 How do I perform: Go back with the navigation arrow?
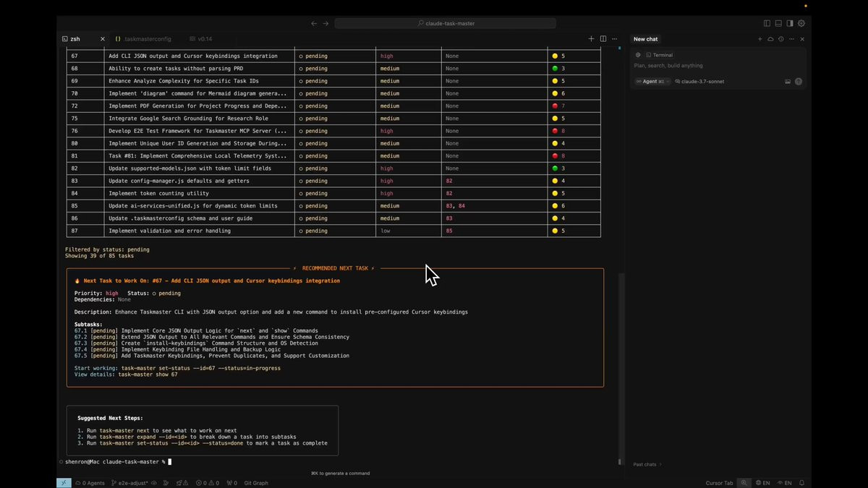coord(314,23)
